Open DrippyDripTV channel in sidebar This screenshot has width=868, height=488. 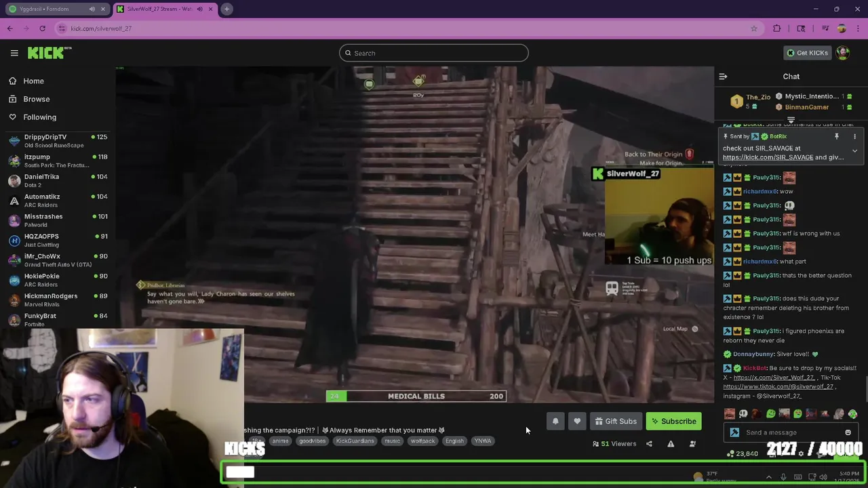(58, 140)
